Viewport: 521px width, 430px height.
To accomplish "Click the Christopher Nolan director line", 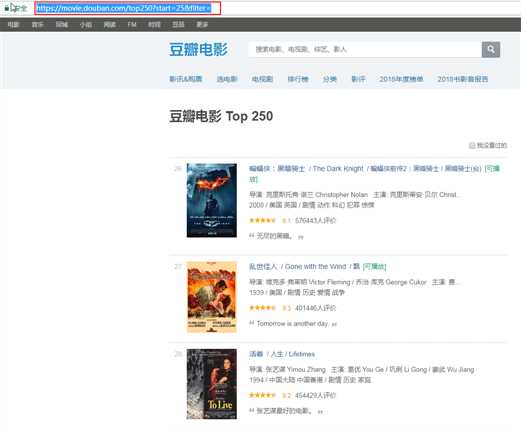I will (x=355, y=195).
